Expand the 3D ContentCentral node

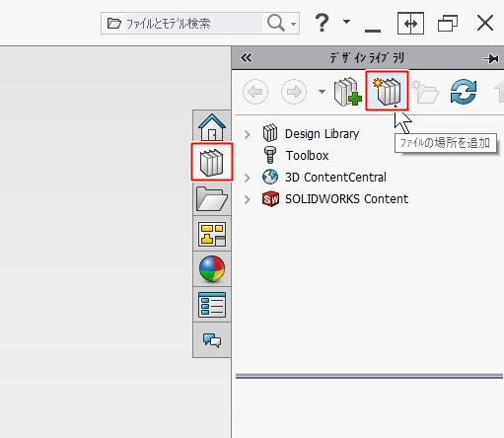tap(248, 178)
